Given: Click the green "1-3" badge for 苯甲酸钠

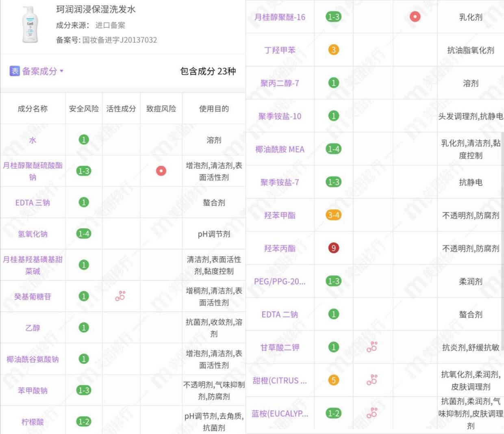Looking at the screenshot, I should [84, 390].
